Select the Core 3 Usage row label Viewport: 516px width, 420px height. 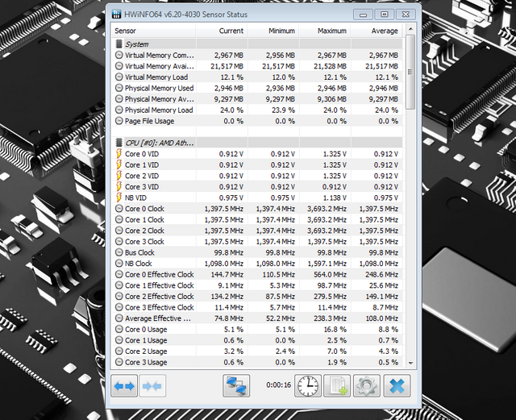146,362
